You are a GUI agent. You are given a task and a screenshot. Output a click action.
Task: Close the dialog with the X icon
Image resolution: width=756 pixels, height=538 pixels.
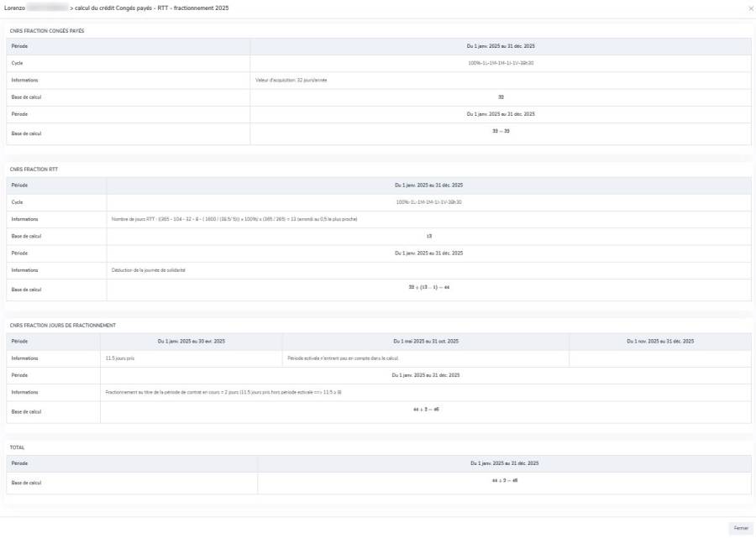click(x=750, y=8)
